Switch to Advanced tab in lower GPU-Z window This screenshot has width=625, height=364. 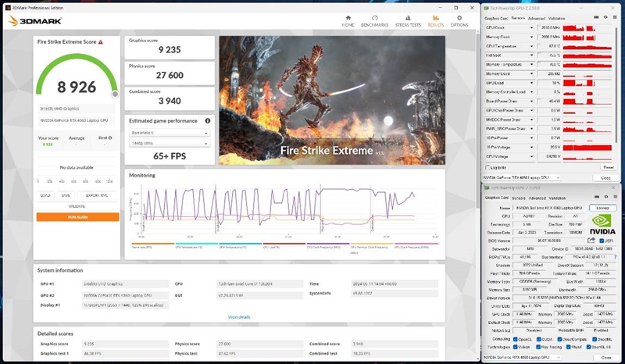coord(537,198)
